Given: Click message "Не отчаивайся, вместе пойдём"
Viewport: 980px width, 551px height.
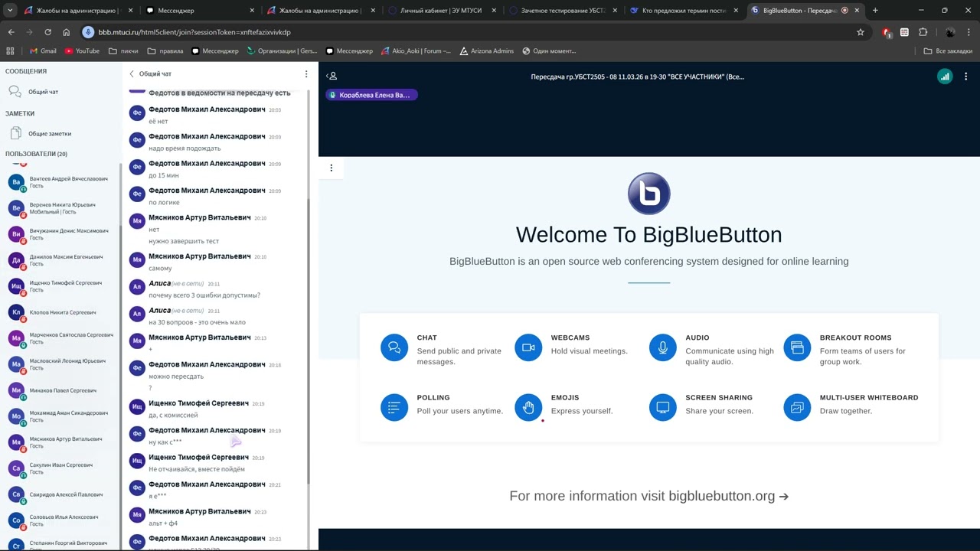Looking at the screenshot, I should [x=197, y=469].
